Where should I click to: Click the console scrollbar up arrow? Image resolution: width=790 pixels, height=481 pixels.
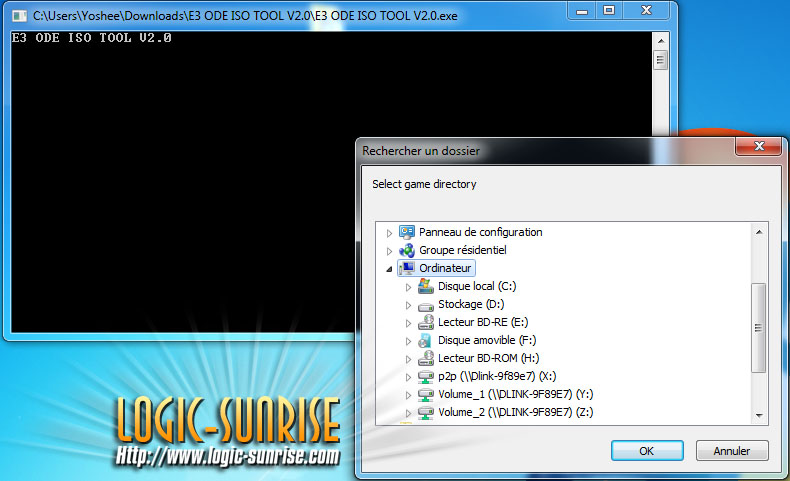point(661,41)
